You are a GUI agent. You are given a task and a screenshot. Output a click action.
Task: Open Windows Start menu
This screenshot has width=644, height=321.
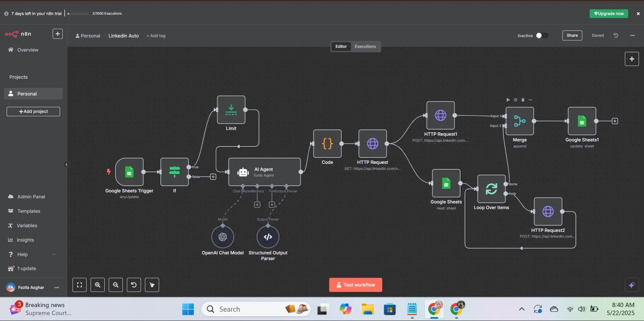coord(188,309)
